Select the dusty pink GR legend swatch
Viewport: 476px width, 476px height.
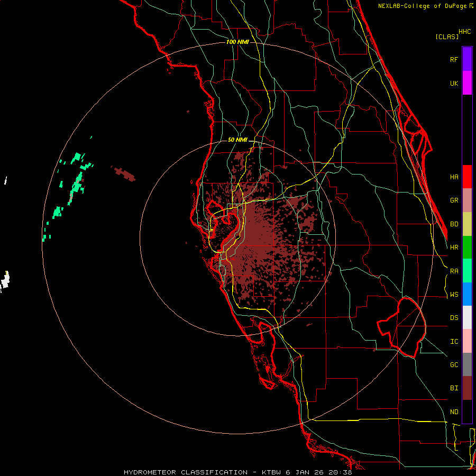click(x=467, y=200)
